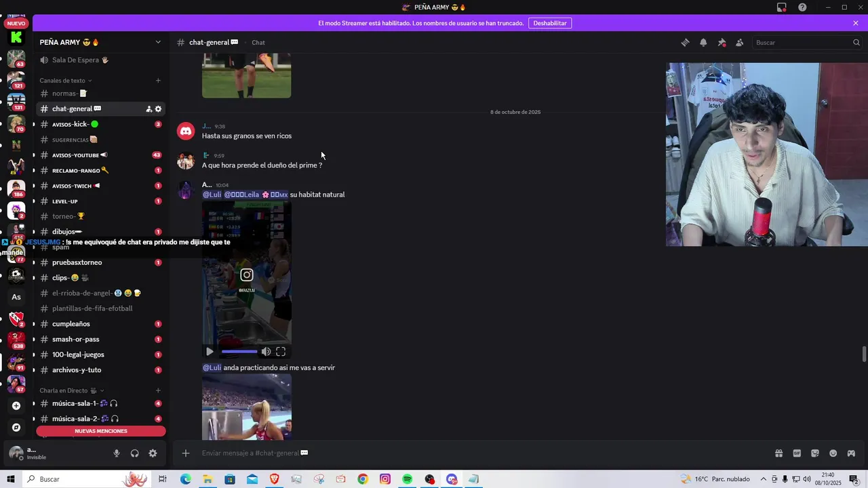This screenshot has width=868, height=488.
Task: Toggle headphone deafen in user panel
Action: tap(134, 453)
